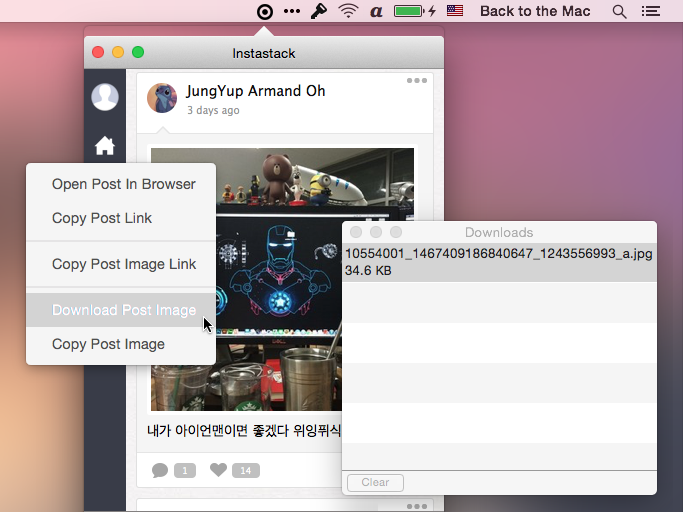This screenshot has height=512, width=683.
Task: Close the Instastack window
Action: (x=98, y=53)
